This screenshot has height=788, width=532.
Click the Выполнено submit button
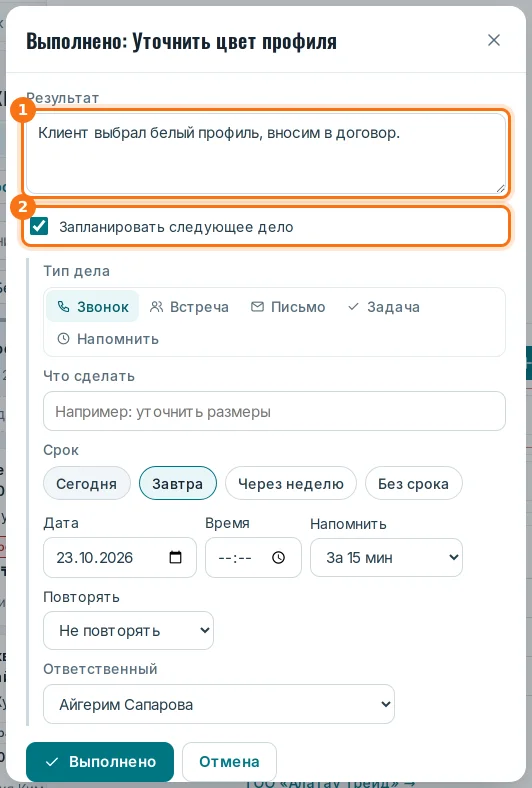[100, 761]
